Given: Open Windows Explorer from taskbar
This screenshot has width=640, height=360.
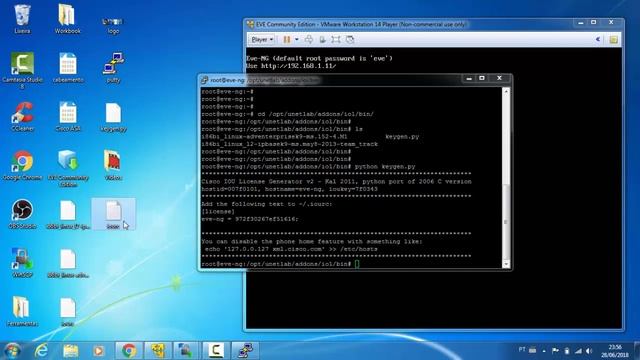Looking at the screenshot, I should click(71, 350).
